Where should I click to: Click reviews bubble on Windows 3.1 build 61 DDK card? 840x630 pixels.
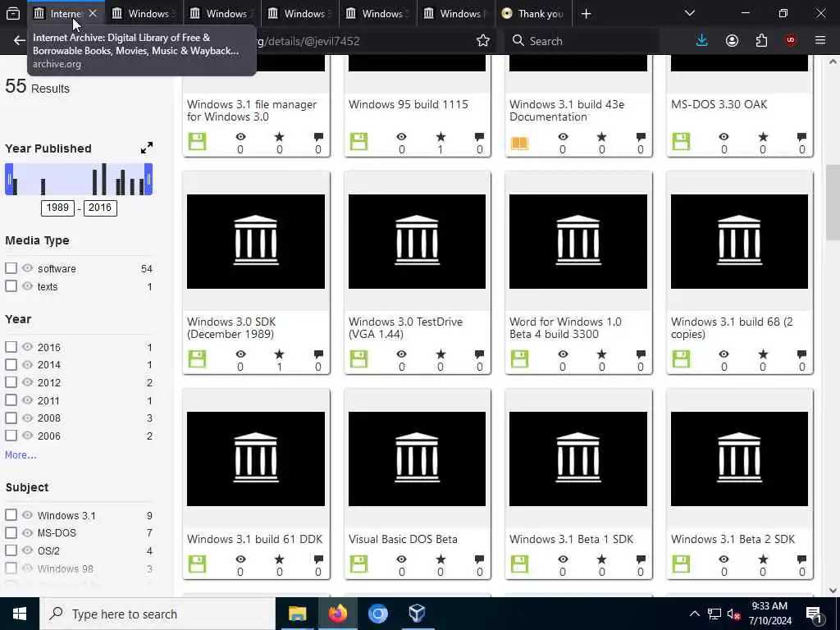[x=318, y=559]
